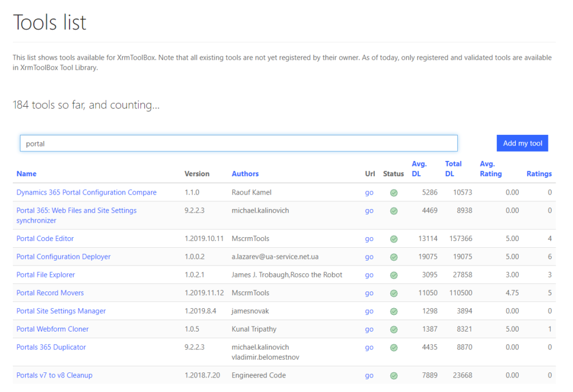This screenshot has width=573, height=392.
Task: Select author 'Engineered Code'
Action: pyautogui.click(x=259, y=375)
